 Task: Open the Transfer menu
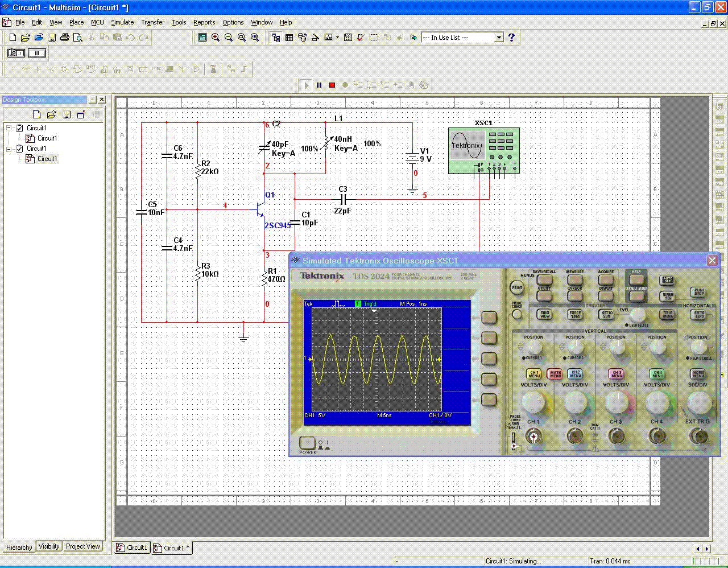(x=152, y=22)
